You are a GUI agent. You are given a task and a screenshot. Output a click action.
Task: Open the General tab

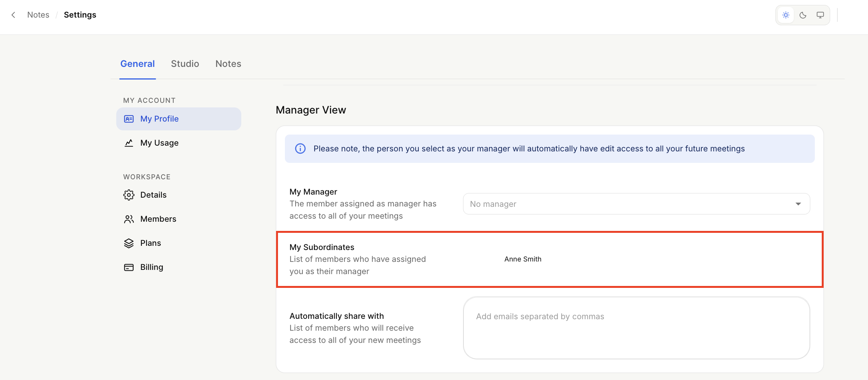(138, 64)
